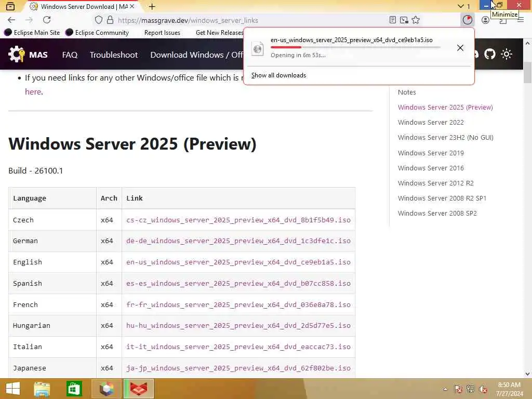Go back to the previous page
This screenshot has height=399, width=532.
(11, 20)
